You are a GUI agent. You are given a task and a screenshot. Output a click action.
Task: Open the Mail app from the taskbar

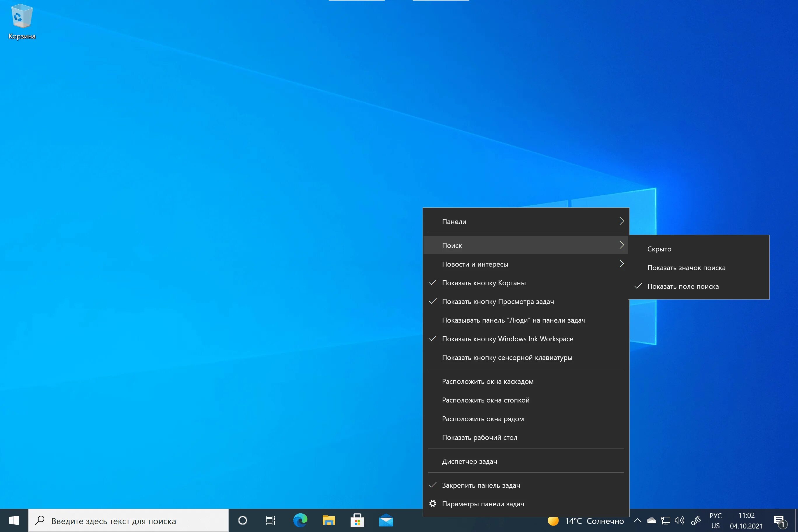[386, 520]
